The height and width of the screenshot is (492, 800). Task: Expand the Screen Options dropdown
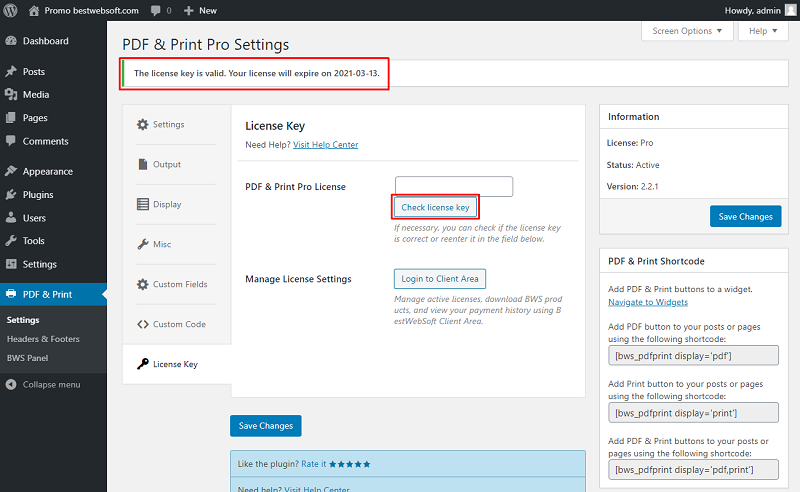coord(687,31)
